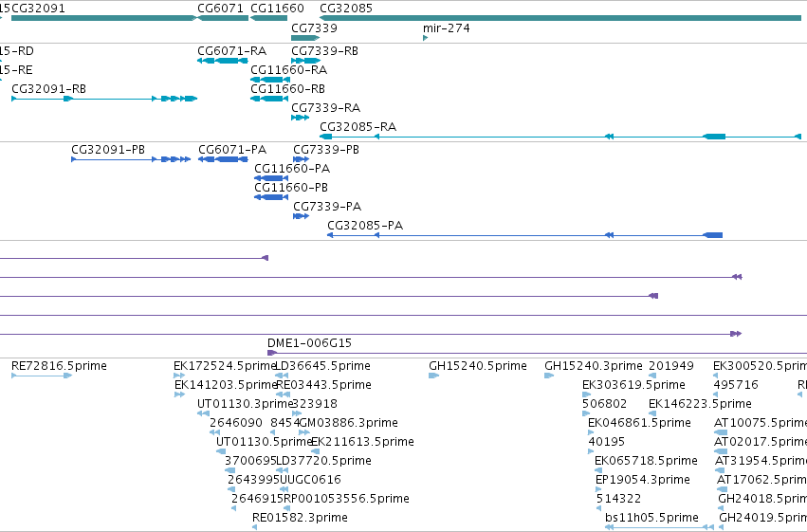Select the AT10075.5prime EST marker
This screenshot has height=532, width=807.
coord(721,432)
